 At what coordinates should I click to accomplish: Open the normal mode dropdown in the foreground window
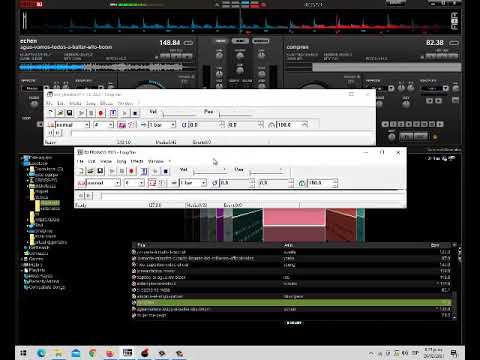tap(117, 183)
